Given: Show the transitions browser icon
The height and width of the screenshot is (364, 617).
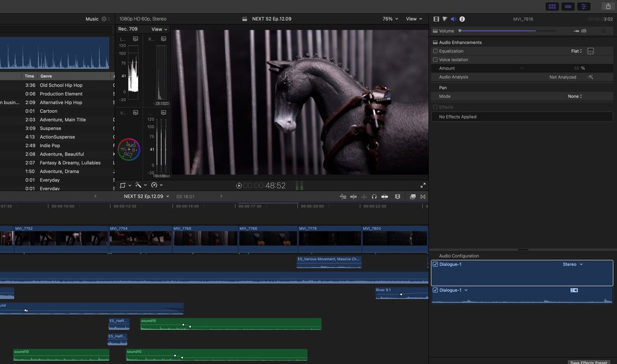Looking at the screenshot, I should click(x=423, y=196).
